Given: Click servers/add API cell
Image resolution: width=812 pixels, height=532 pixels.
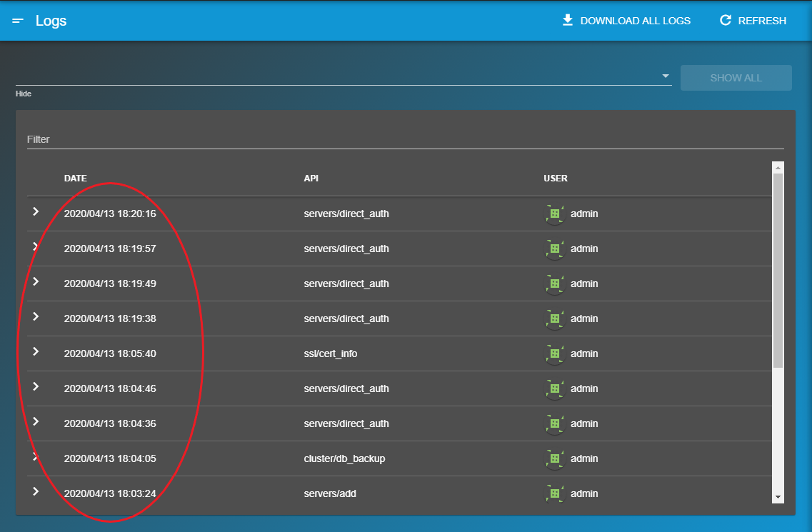Looking at the screenshot, I should click(x=330, y=493).
